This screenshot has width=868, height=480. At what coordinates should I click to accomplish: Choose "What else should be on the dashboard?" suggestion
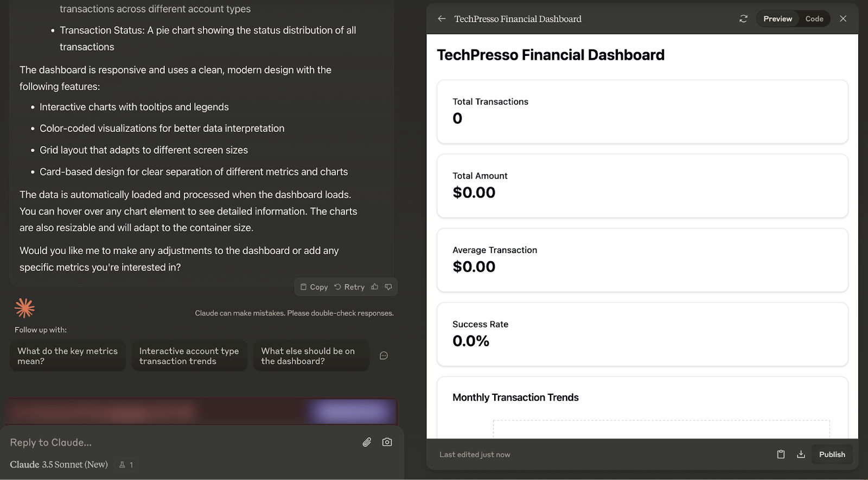click(311, 356)
